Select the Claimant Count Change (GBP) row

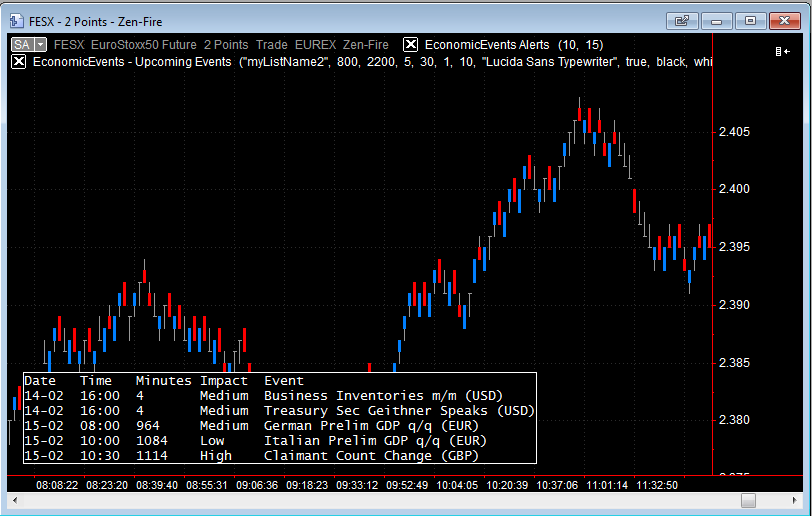point(280,456)
